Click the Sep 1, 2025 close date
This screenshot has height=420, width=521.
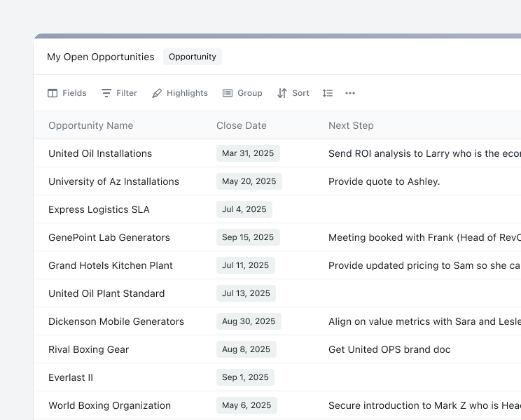point(245,377)
